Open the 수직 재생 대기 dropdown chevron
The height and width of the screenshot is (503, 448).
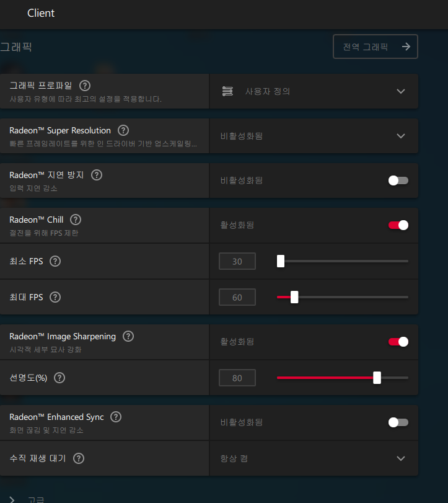click(x=401, y=458)
